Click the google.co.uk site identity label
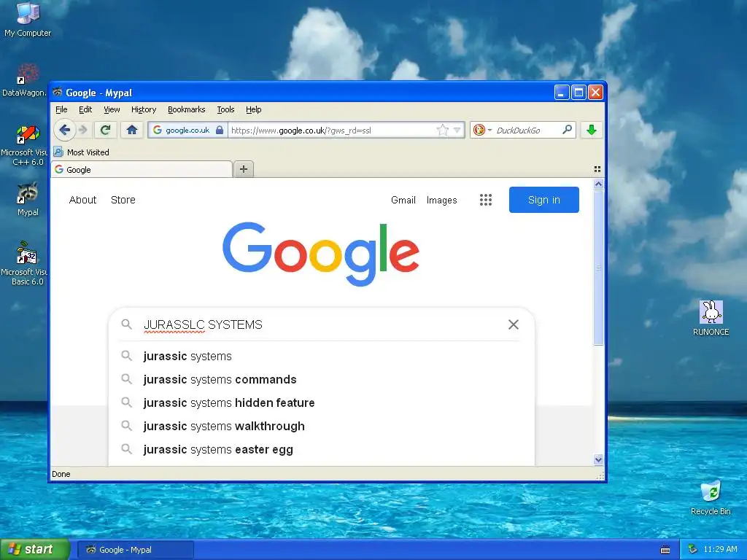The height and width of the screenshot is (560, 747). [187, 130]
